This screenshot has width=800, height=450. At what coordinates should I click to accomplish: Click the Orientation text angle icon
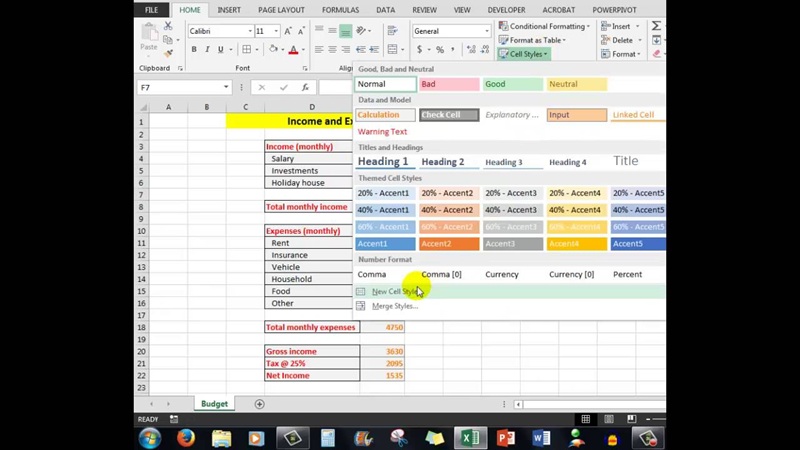pos(361,31)
